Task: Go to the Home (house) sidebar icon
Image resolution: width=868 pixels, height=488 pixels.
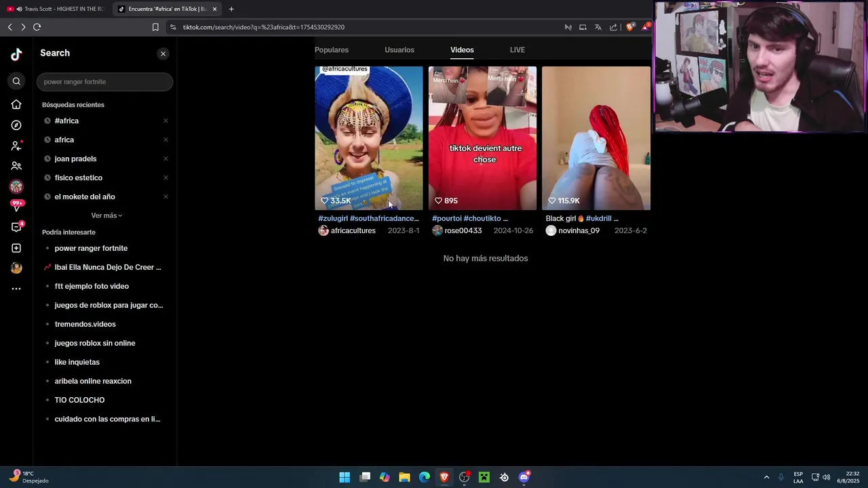Action: (16, 104)
